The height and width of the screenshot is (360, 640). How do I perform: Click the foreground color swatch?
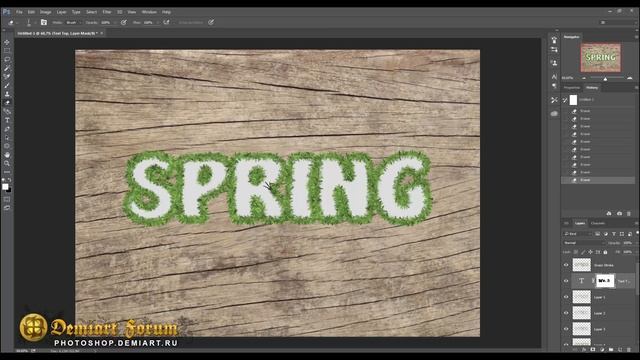(x=5, y=187)
